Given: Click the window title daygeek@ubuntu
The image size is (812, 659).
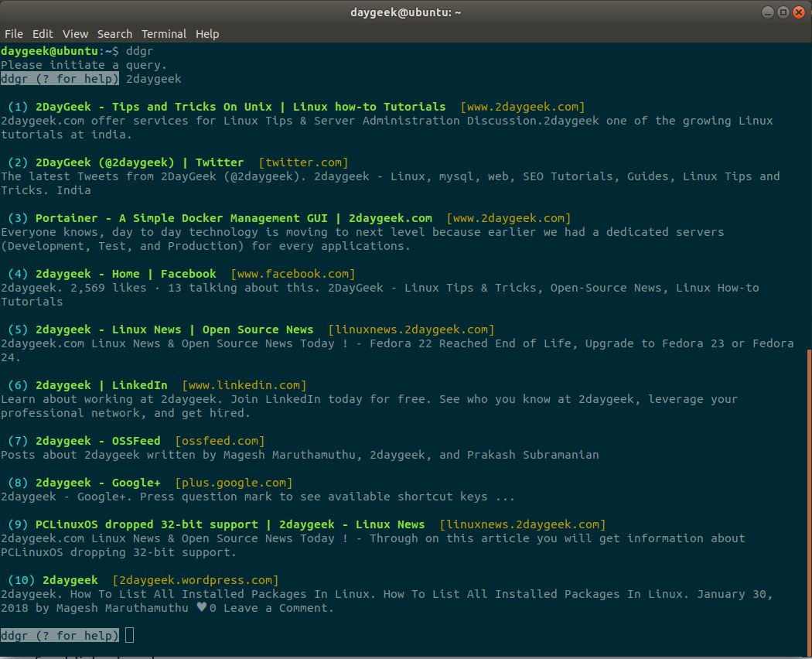Looking at the screenshot, I should coord(405,12).
